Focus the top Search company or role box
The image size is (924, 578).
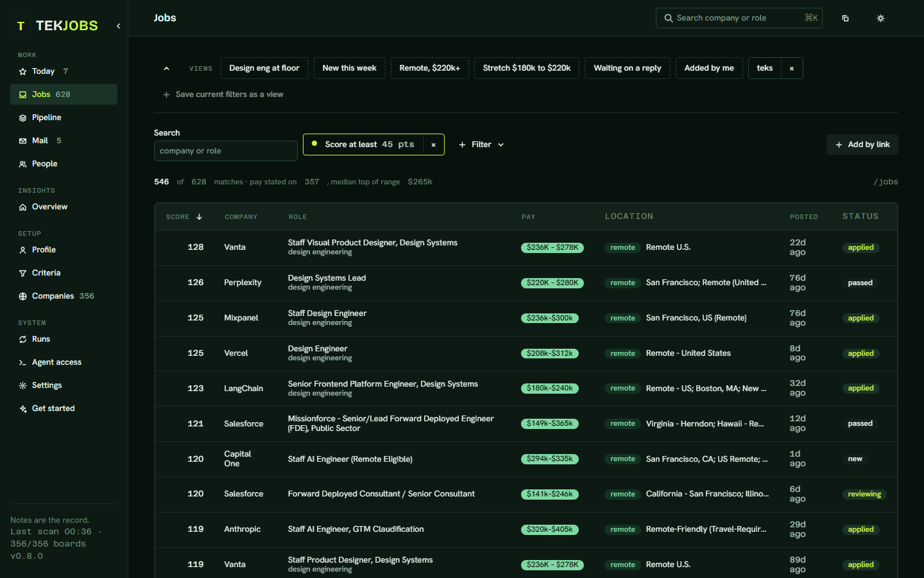739,18
